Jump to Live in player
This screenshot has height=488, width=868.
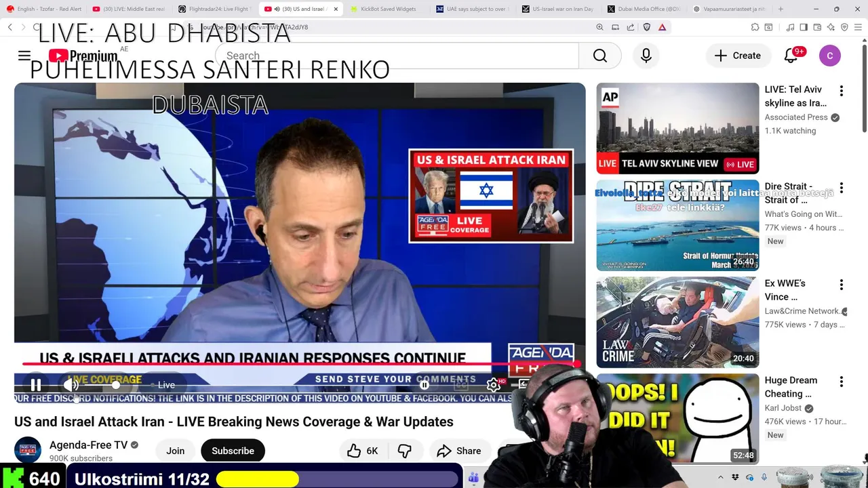point(166,385)
